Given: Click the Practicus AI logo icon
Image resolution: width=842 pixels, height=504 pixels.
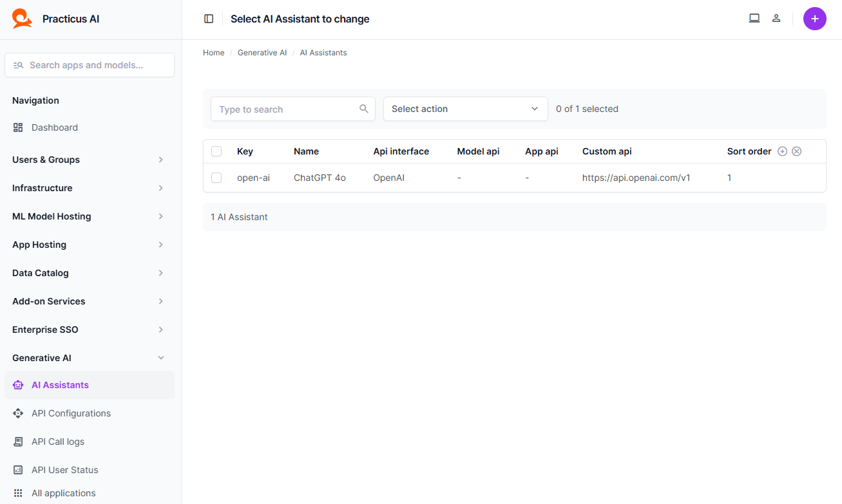Looking at the screenshot, I should click(x=22, y=19).
